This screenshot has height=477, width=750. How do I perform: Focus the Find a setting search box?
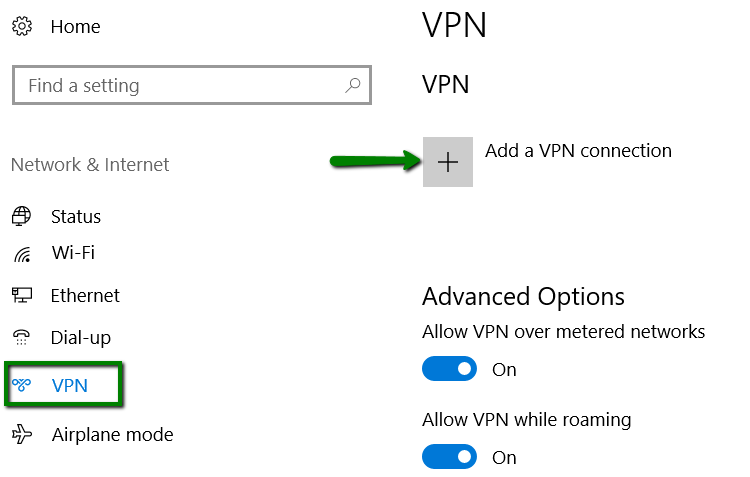180,86
